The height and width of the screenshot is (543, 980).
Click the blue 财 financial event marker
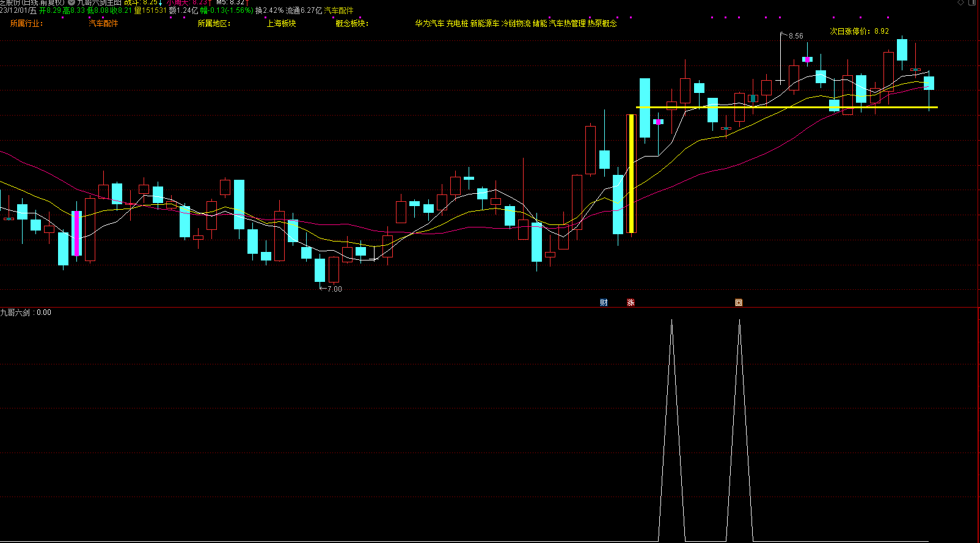[x=604, y=303]
